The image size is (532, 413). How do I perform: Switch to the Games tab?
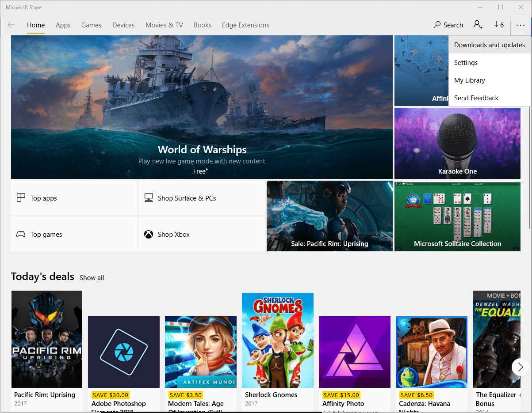point(92,25)
